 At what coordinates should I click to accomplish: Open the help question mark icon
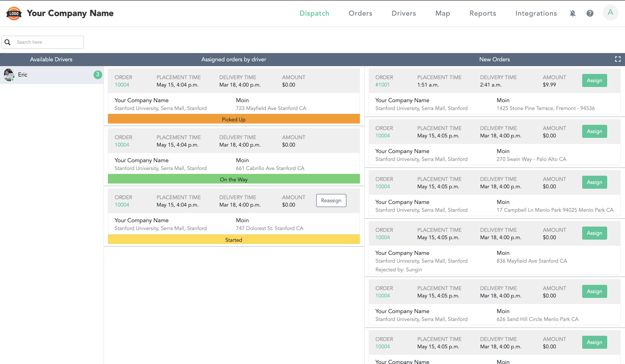[590, 13]
